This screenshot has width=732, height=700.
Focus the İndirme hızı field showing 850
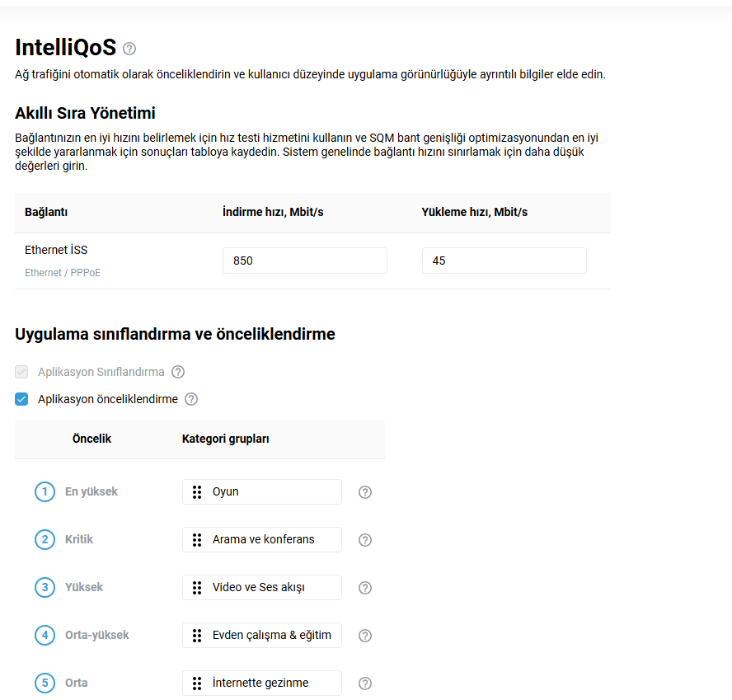tap(305, 261)
